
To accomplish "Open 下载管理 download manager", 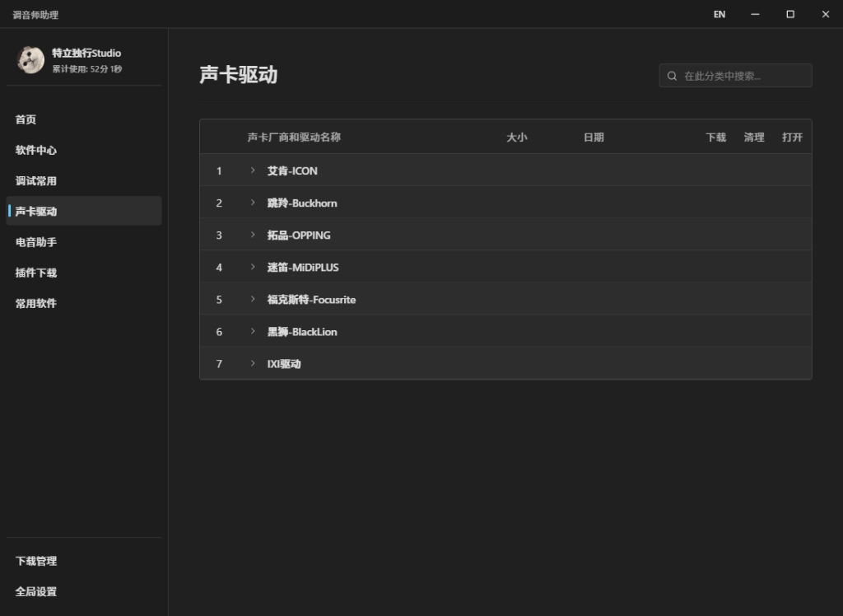I will tap(36, 561).
